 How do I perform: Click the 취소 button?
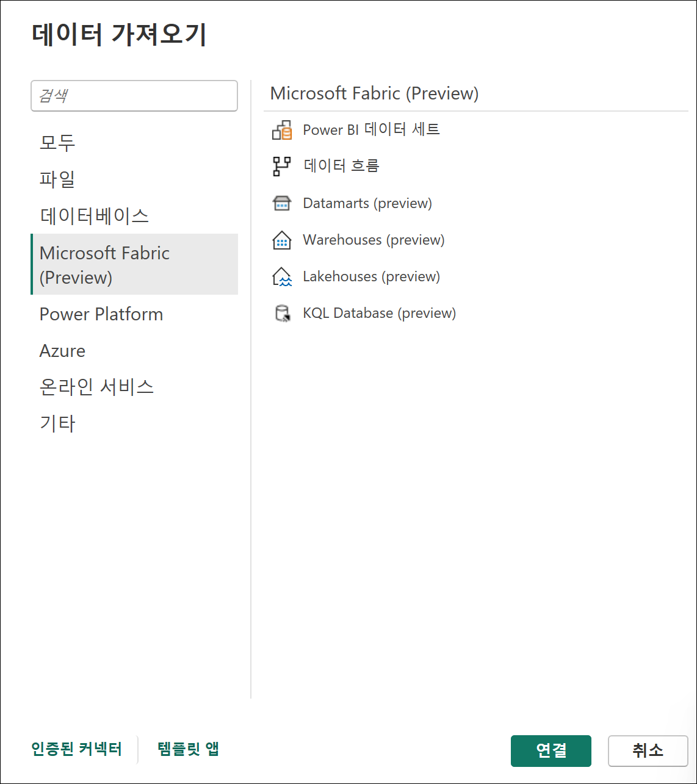(x=648, y=750)
